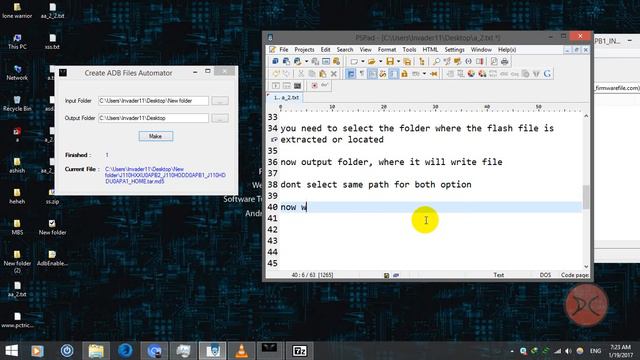Open the Settings menu in PSPad
The image size is (640, 360).
454,50
